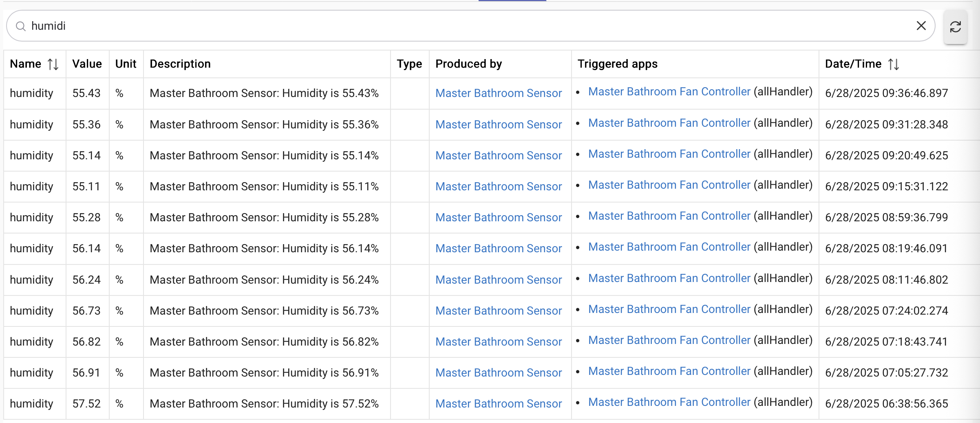Clear the humidi search text

click(x=921, y=26)
